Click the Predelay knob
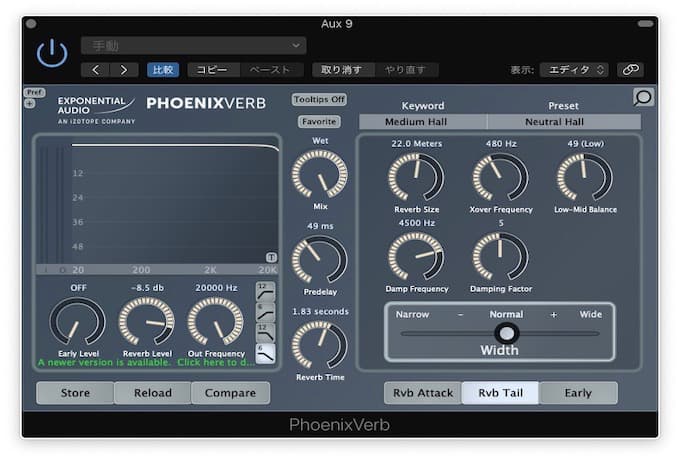Image resolution: width=680 pixels, height=460 pixels. [x=320, y=259]
